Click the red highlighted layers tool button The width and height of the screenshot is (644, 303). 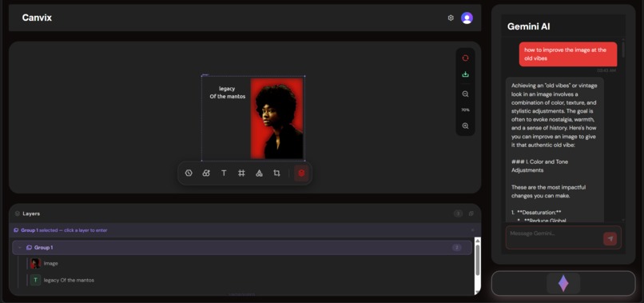pos(301,173)
